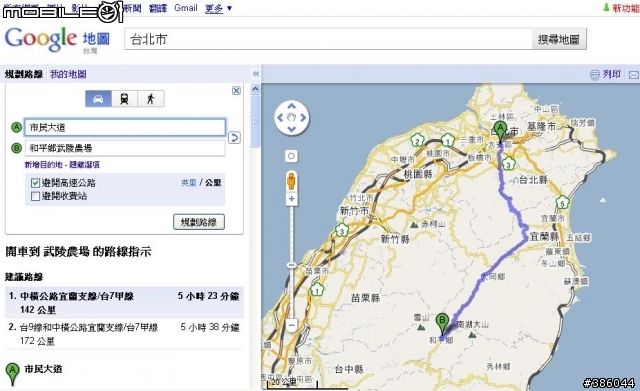Switch distance units to 英里

189,182
